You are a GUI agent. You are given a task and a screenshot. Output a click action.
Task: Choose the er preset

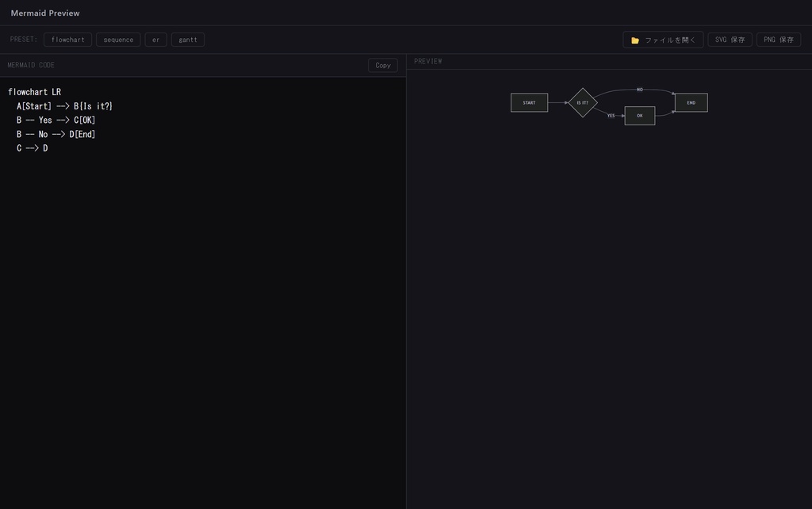156,40
